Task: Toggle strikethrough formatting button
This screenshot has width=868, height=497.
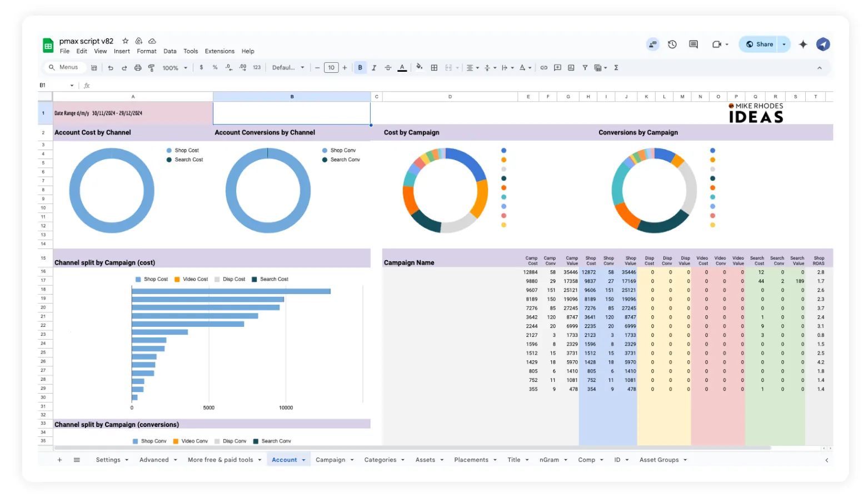Action: pyautogui.click(x=388, y=68)
